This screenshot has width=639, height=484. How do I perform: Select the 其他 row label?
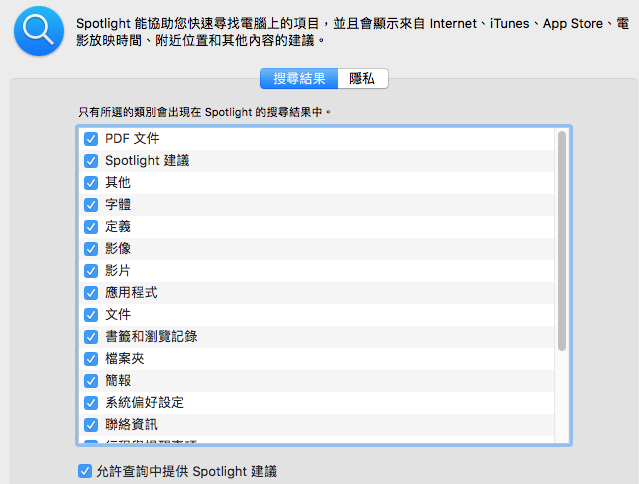[118, 183]
